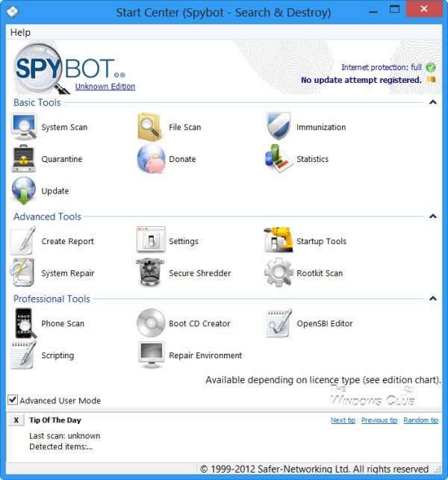
Task: Open the Boot CD Creator disc icon
Action: tap(151, 323)
